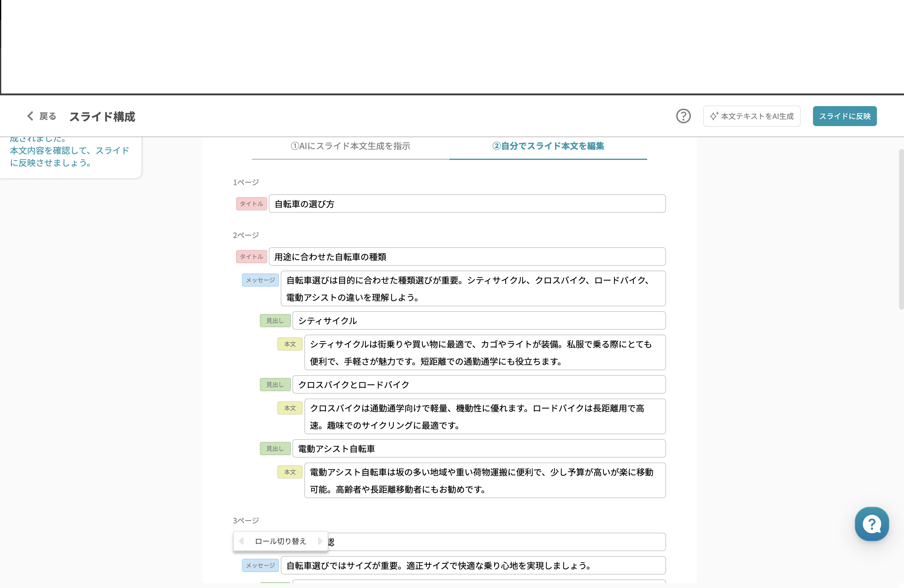904x588 pixels.
Task: Expand the ロール切り替え role selector
Action: 280,541
